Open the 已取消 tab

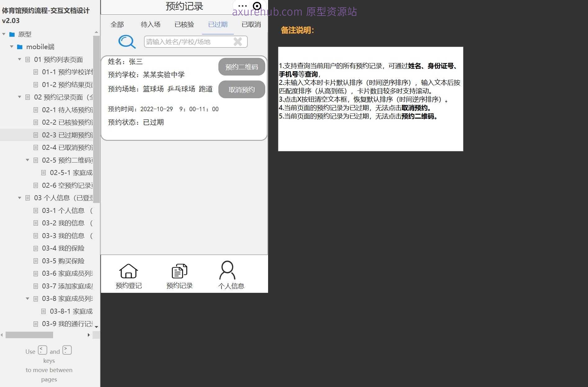coord(251,24)
